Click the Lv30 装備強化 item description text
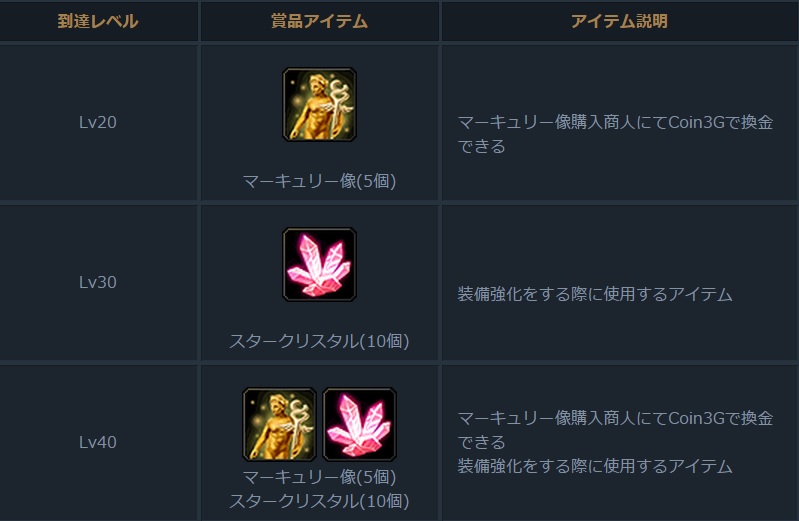The height and width of the screenshot is (521, 799). pos(594,294)
